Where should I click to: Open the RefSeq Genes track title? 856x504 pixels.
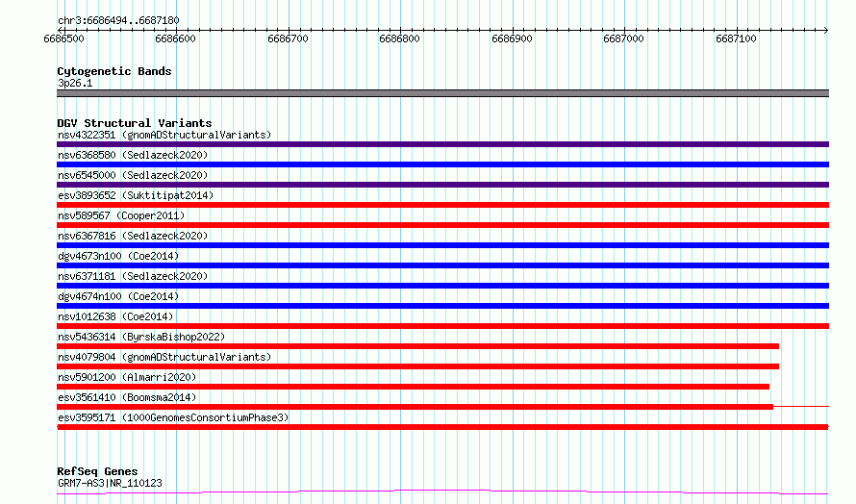click(x=97, y=471)
